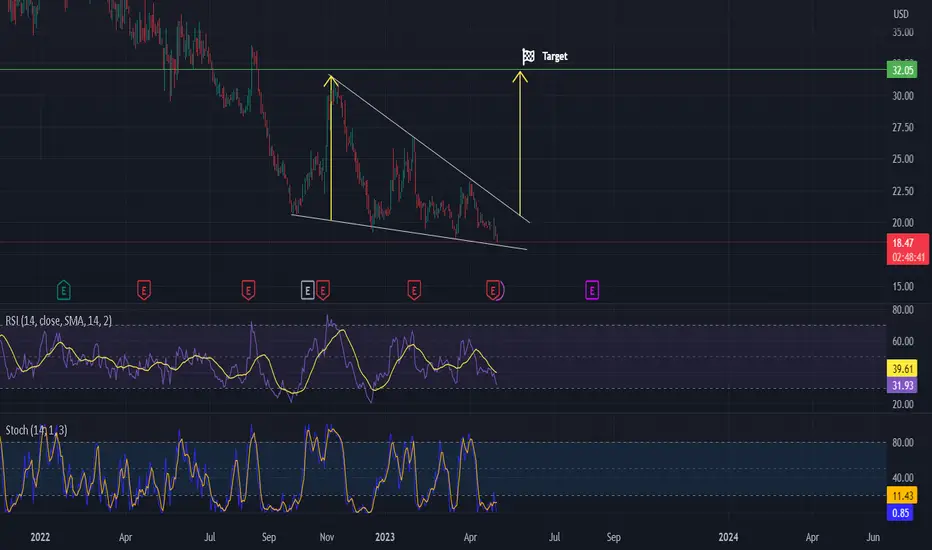The width and height of the screenshot is (932, 550).
Task: Click the Nov time axis label
Action: [326, 537]
